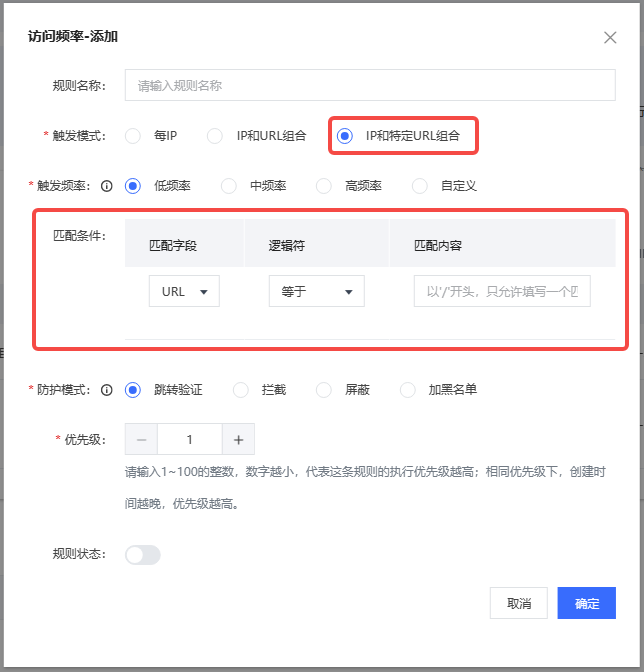Click the info icon next to 防护模式
The height and width of the screenshot is (672, 644).
pyautogui.click(x=107, y=390)
